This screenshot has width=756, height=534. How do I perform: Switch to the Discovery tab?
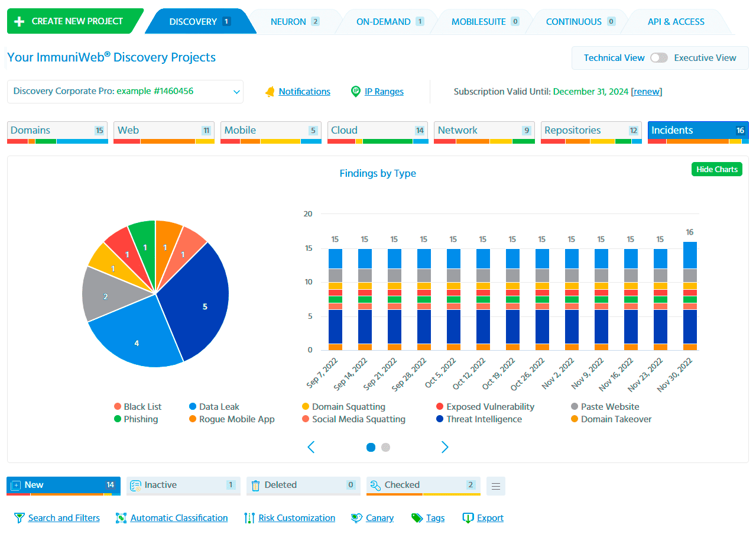tap(200, 21)
